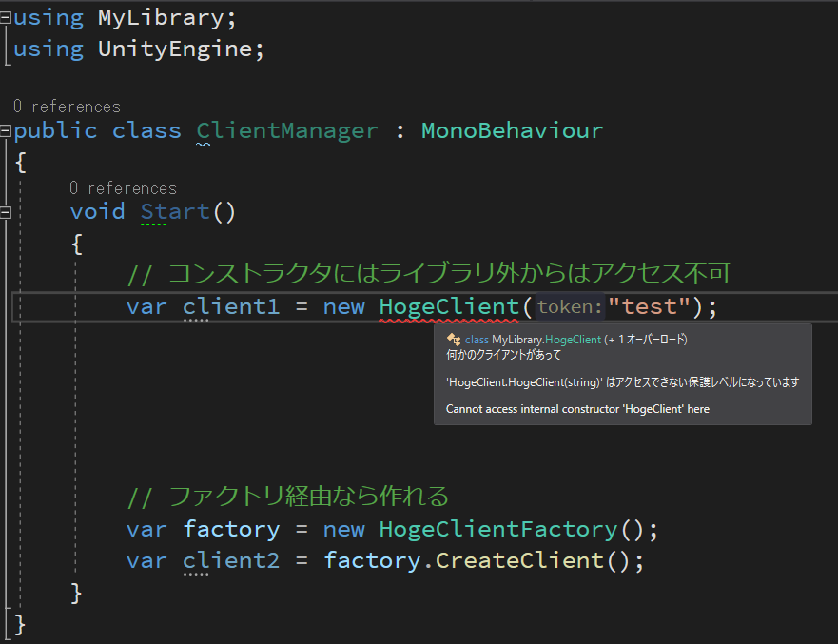Click the var keyword before factory declaration
The image size is (838, 644).
click(x=147, y=529)
